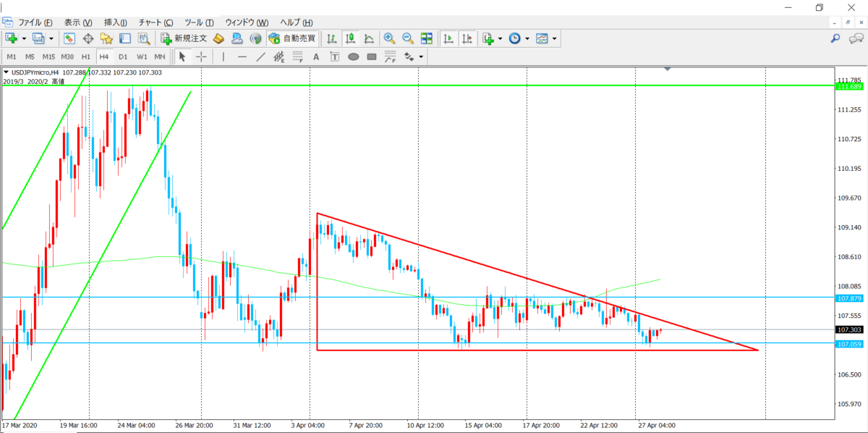Expand the arrows objects dropdown
The image size is (868, 433).
click(421, 56)
